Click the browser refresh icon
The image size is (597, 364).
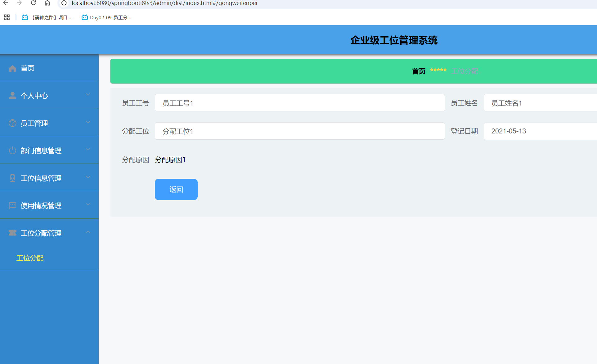pos(33,3)
